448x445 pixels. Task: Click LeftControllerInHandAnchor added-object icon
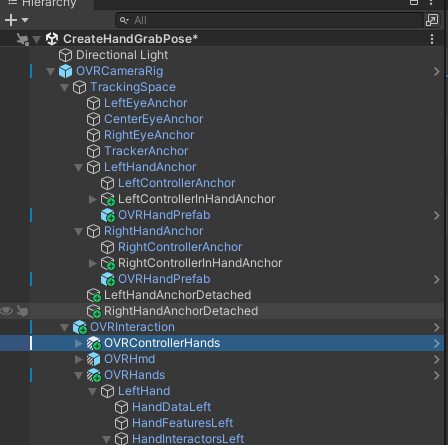click(108, 199)
